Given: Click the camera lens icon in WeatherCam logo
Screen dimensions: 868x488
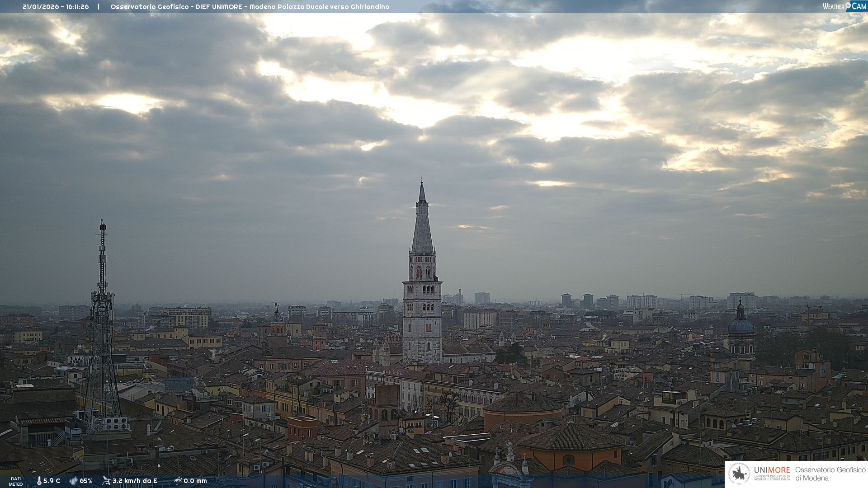Looking at the screenshot, I should (848, 5).
